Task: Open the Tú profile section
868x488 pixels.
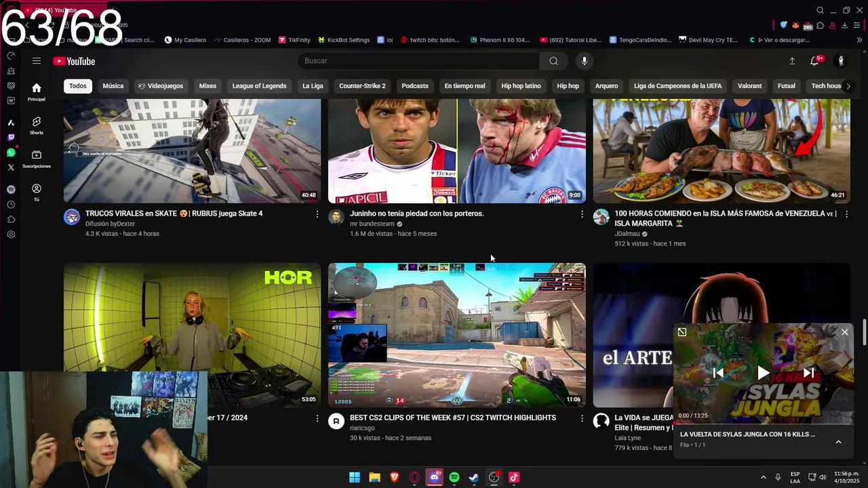Action: [x=37, y=192]
